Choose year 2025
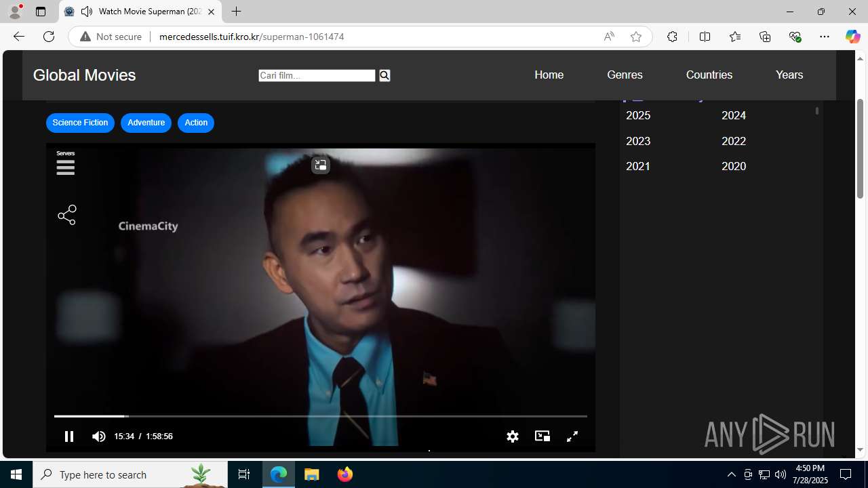The width and height of the screenshot is (868, 488). [638, 115]
